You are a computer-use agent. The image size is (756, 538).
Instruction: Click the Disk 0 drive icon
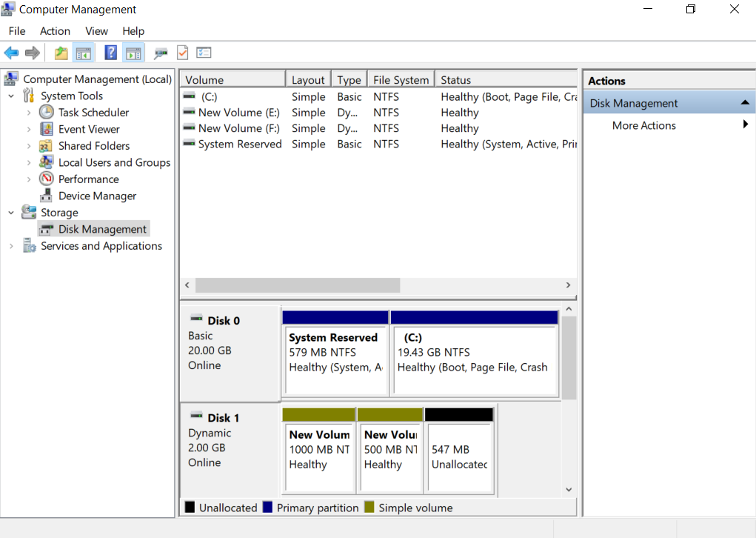pos(196,318)
